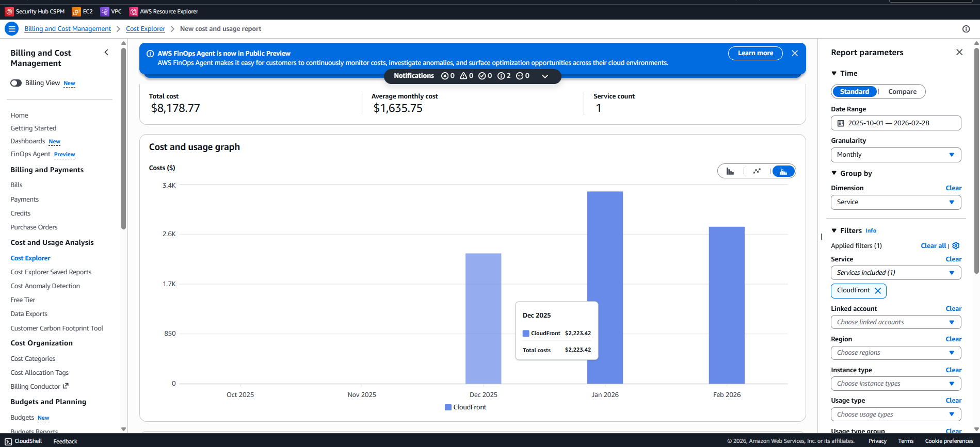The image size is (980, 447).
Task: Expand the Notifications bar chevron
Action: (545, 76)
